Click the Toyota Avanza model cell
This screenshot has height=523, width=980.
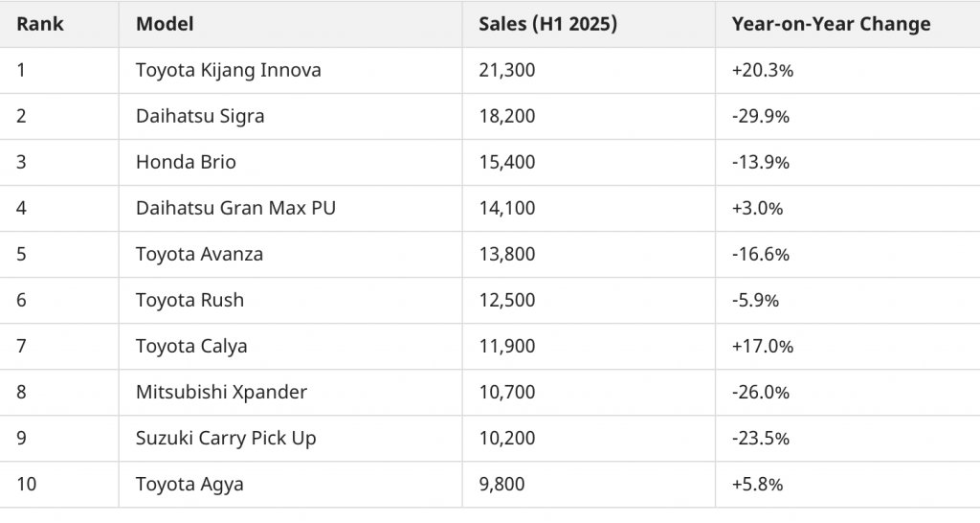click(199, 254)
